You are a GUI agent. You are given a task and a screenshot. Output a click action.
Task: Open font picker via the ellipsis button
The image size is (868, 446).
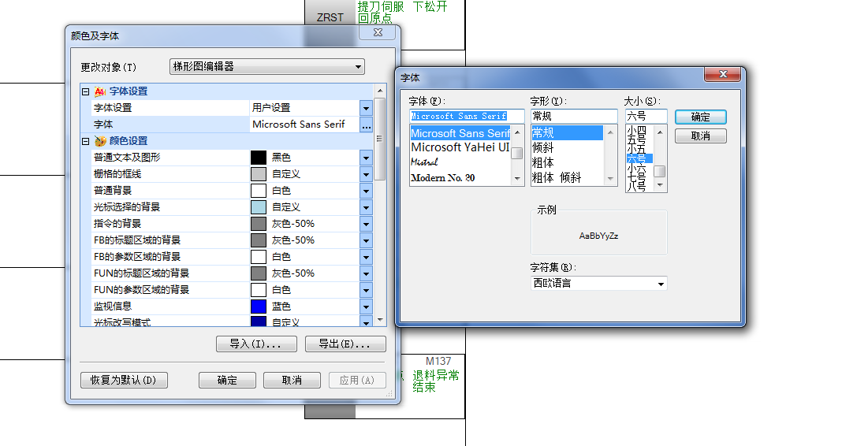[x=366, y=125]
